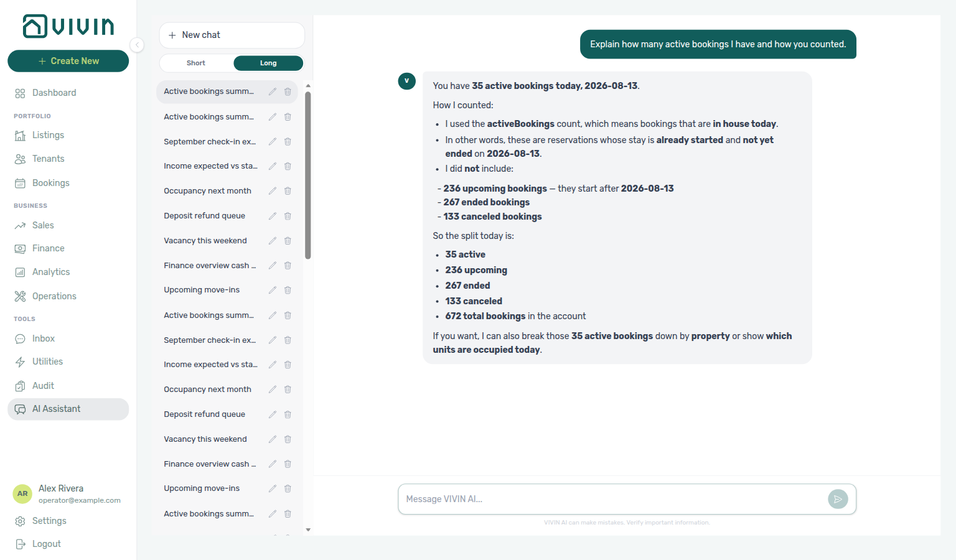Delete the second Occupancy next month chat

(288, 390)
